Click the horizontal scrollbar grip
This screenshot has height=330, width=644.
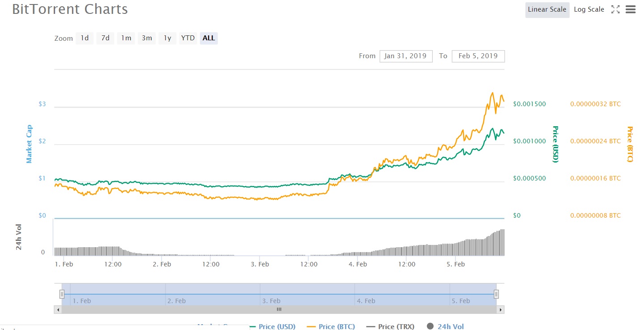click(279, 309)
